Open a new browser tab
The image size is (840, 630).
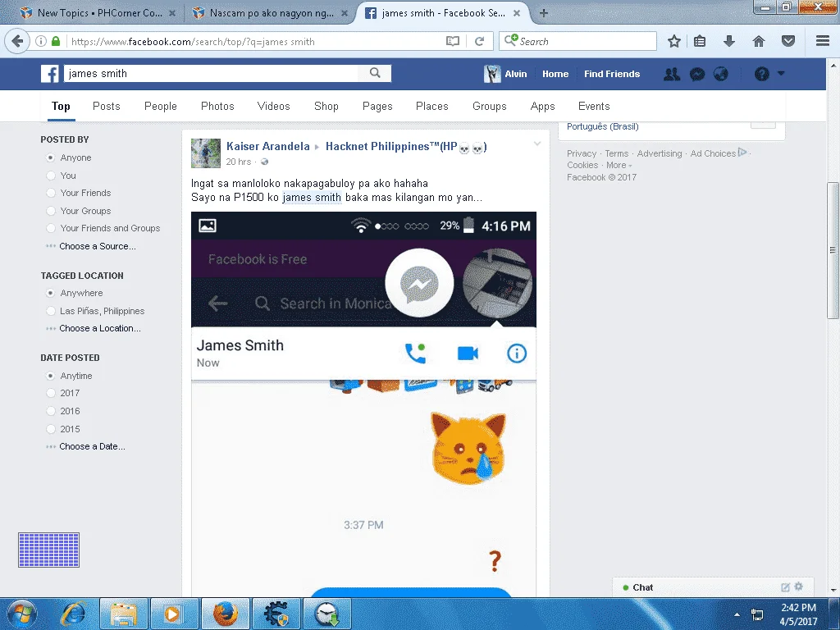click(x=543, y=13)
